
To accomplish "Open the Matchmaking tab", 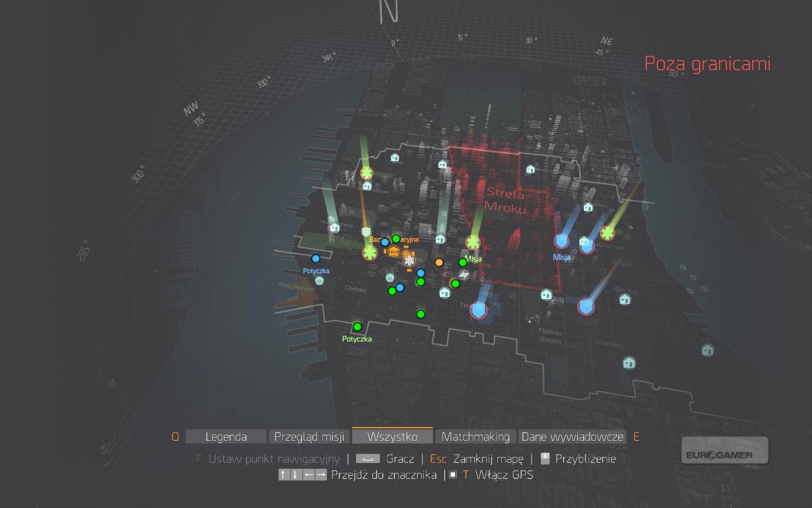I will [476, 437].
